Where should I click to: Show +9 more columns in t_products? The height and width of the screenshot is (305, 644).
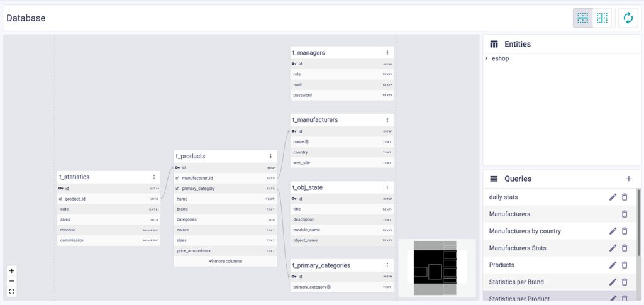click(225, 261)
